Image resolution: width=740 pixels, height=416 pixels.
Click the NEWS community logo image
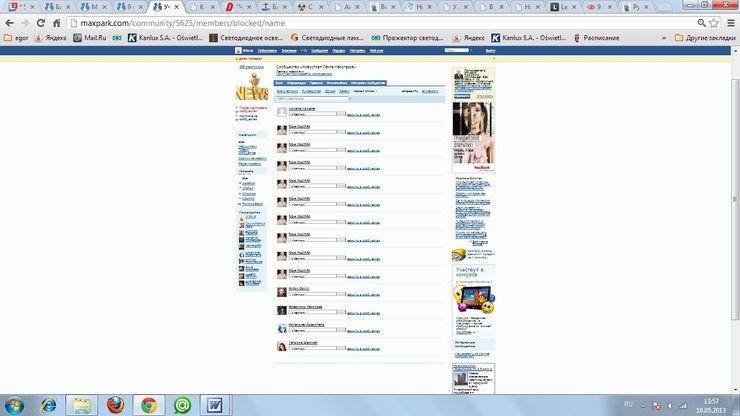pos(250,90)
